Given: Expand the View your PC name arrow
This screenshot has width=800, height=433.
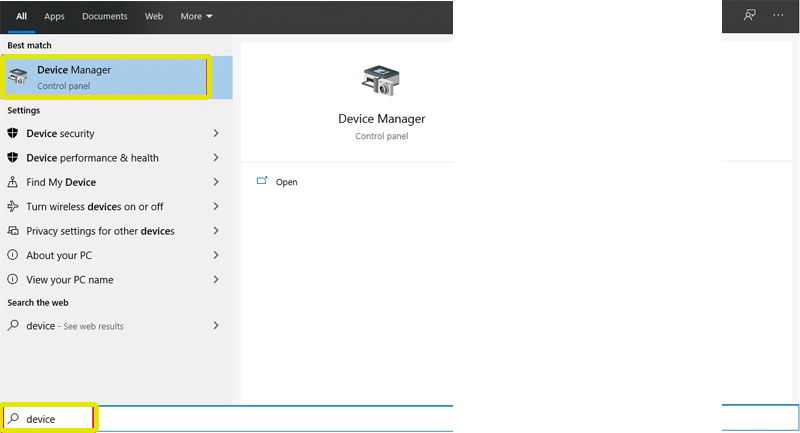Looking at the screenshot, I should 216,279.
